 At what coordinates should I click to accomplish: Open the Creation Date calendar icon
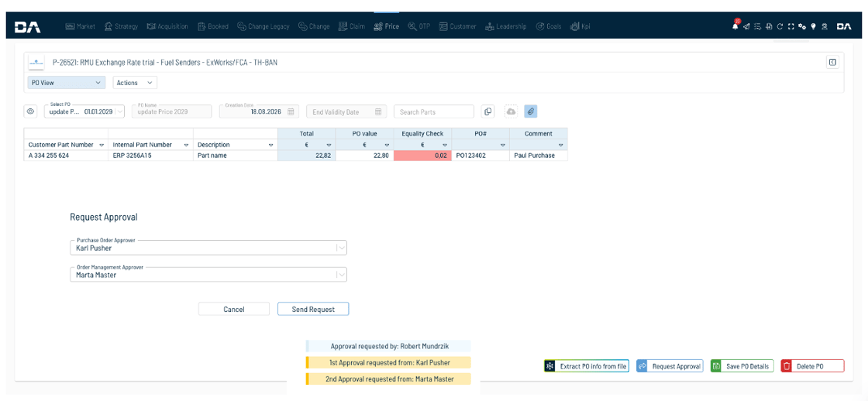[291, 111]
